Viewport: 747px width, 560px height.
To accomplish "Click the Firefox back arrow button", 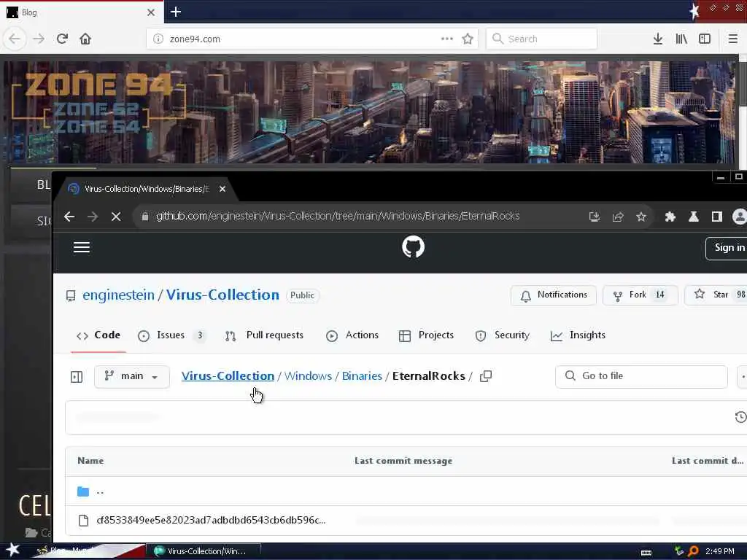I will click(x=15, y=39).
